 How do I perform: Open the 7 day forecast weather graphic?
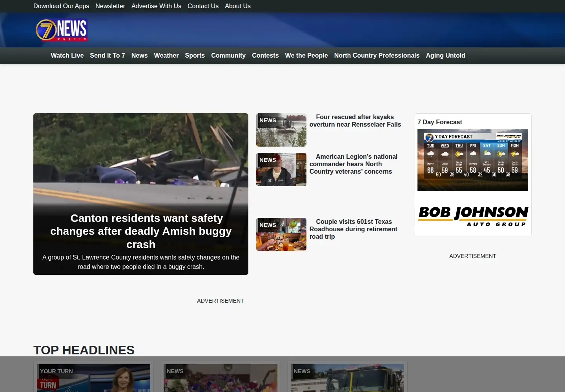point(473,160)
